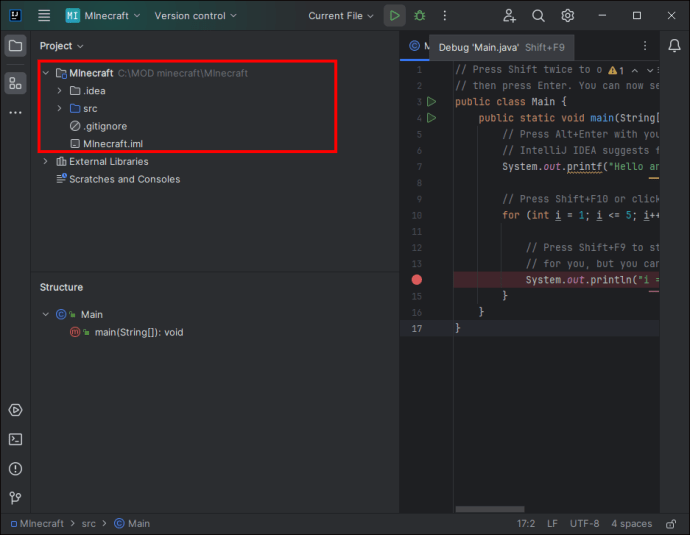This screenshot has width=690, height=535.
Task: Open the Current File run configuration dropdown
Action: [340, 16]
